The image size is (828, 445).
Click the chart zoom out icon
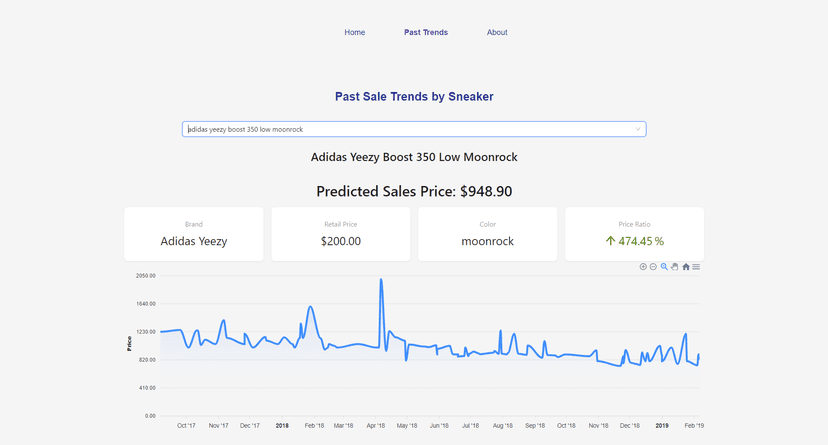pyautogui.click(x=653, y=267)
